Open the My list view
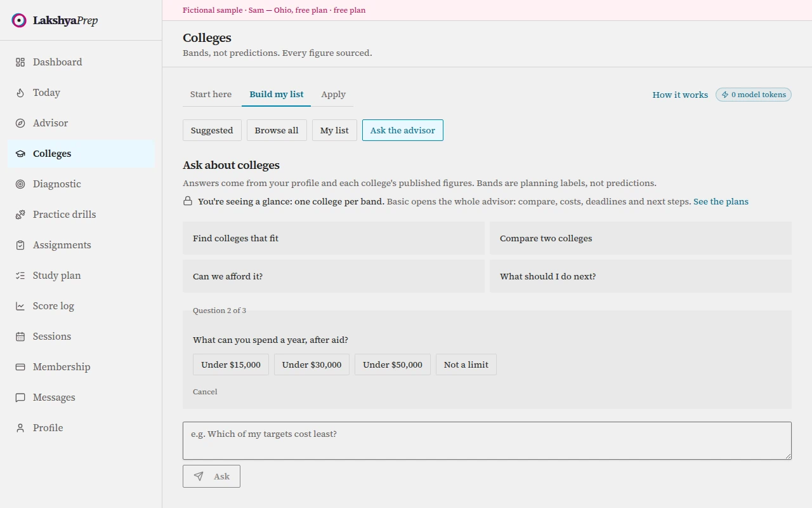Image resolution: width=812 pixels, height=508 pixels. (x=334, y=130)
